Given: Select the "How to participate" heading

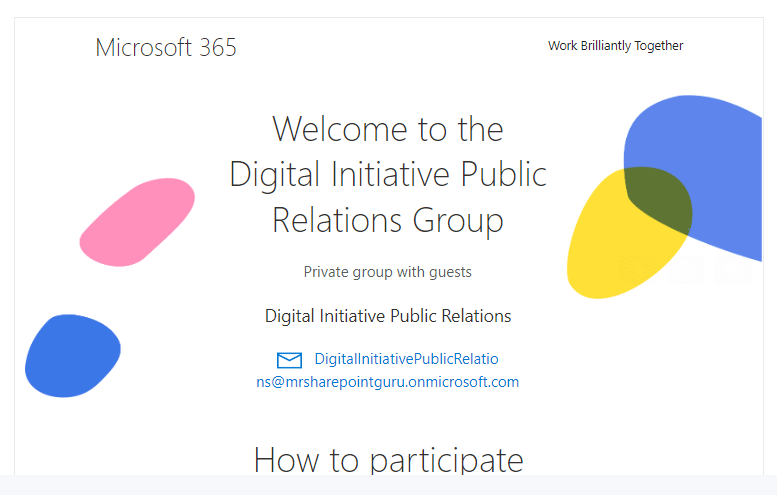Looking at the screenshot, I should [388, 460].
